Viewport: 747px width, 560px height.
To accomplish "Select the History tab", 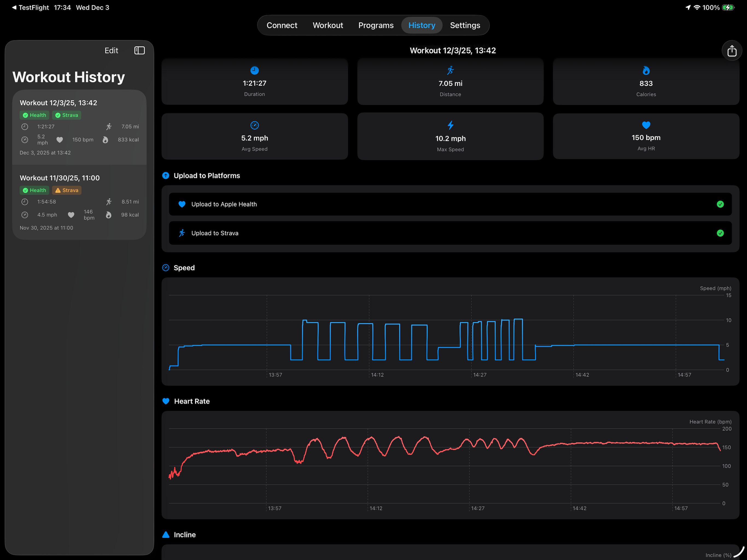I will (422, 25).
